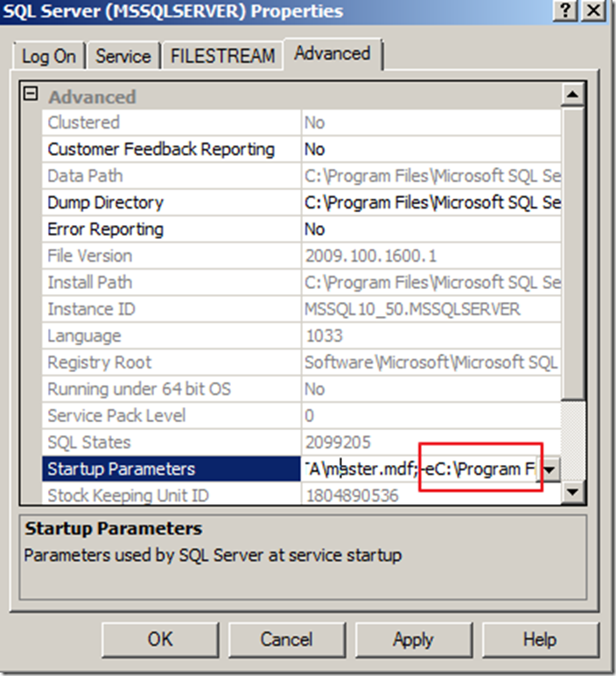Open the Service tab

coord(123,56)
